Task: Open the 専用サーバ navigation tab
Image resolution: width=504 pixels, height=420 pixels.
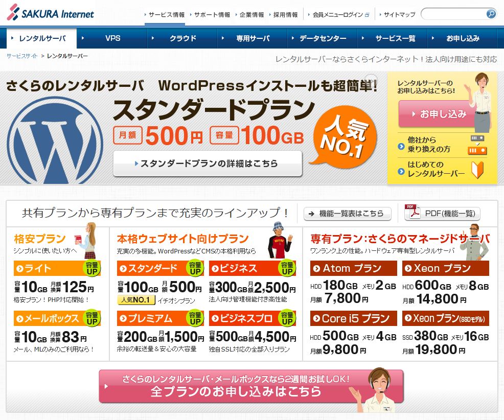Action: [x=253, y=38]
